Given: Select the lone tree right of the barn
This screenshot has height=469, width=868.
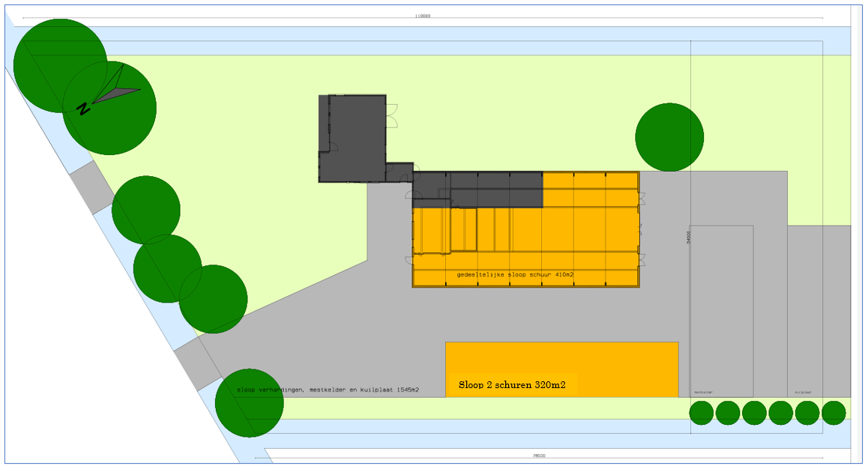Looking at the screenshot, I should (669, 137).
